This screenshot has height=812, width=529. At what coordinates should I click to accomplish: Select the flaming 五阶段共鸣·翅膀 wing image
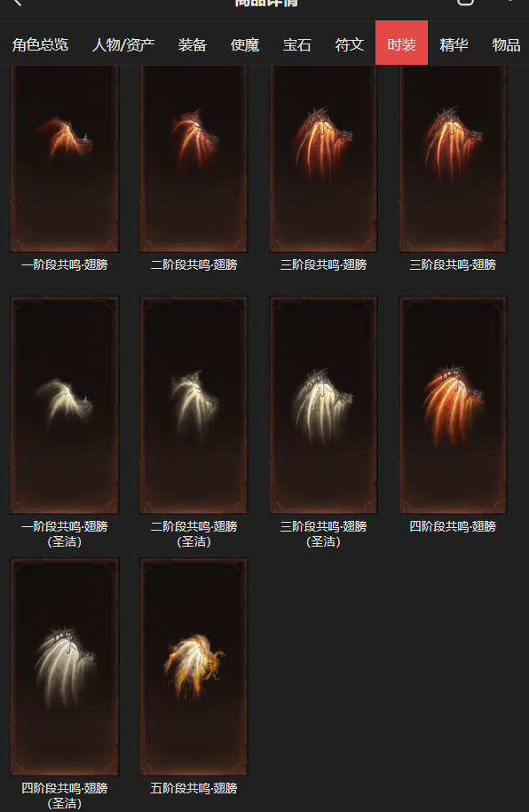pyautogui.click(x=193, y=666)
